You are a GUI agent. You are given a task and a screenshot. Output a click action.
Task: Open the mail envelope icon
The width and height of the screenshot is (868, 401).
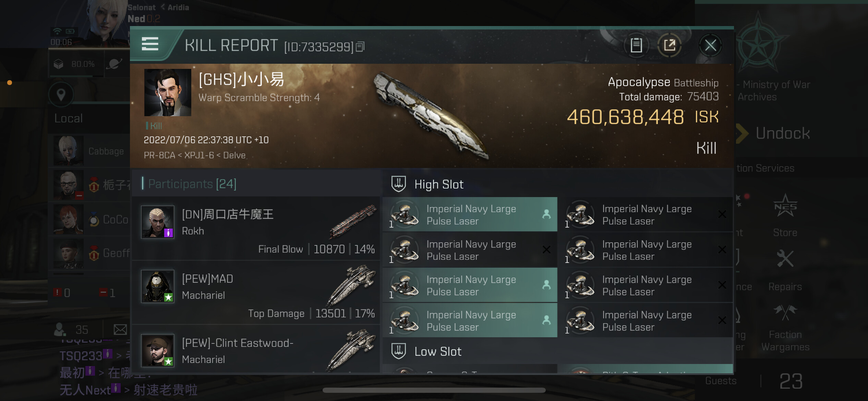point(120,330)
